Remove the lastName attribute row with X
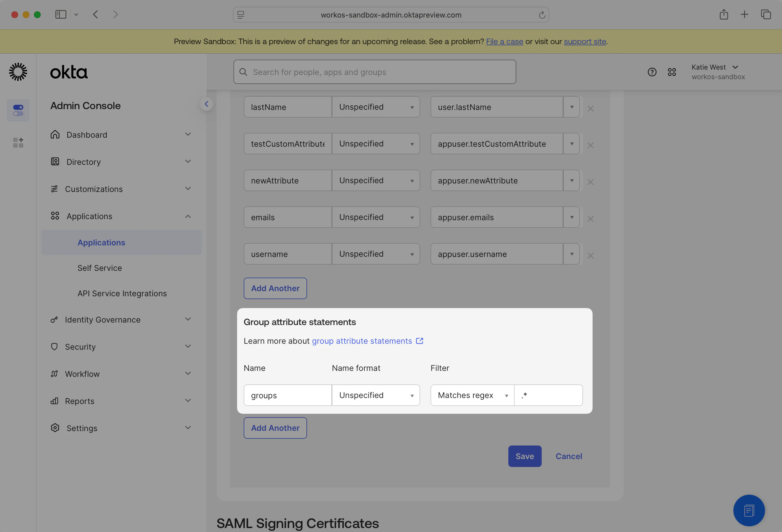The width and height of the screenshot is (782, 532). click(590, 108)
